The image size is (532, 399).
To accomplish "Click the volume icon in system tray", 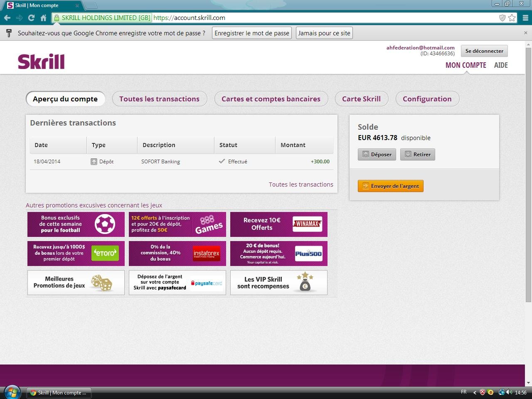I will pyautogui.click(x=509, y=392).
